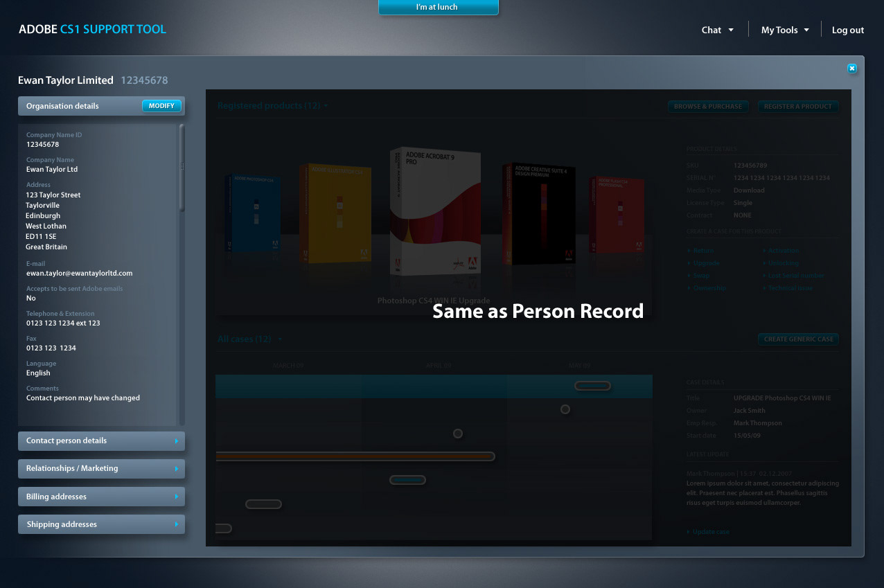Log out of the support tool

point(848,30)
